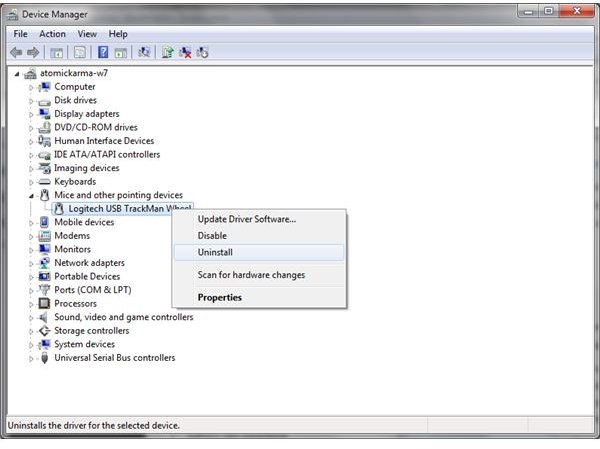Viewport: 600px width, 449px height.
Task: Select the Storage controllers label
Action: point(91,331)
